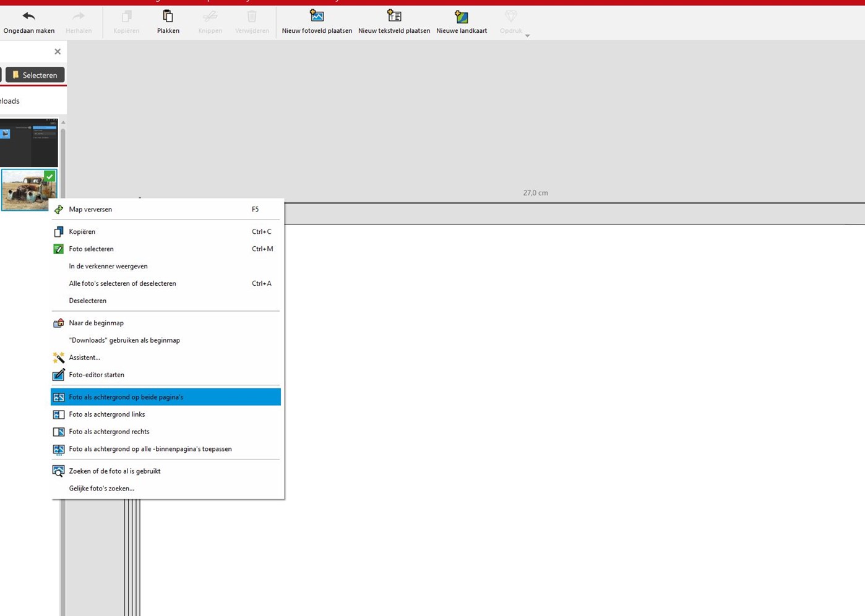Viewport: 865px width, 616px height.
Task: Select the dark screenshot thumbnail
Action: click(28, 142)
